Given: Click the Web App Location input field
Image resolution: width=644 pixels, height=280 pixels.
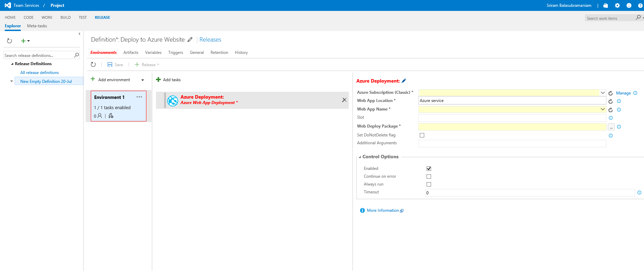Looking at the screenshot, I should pyautogui.click(x=512, y=101).
